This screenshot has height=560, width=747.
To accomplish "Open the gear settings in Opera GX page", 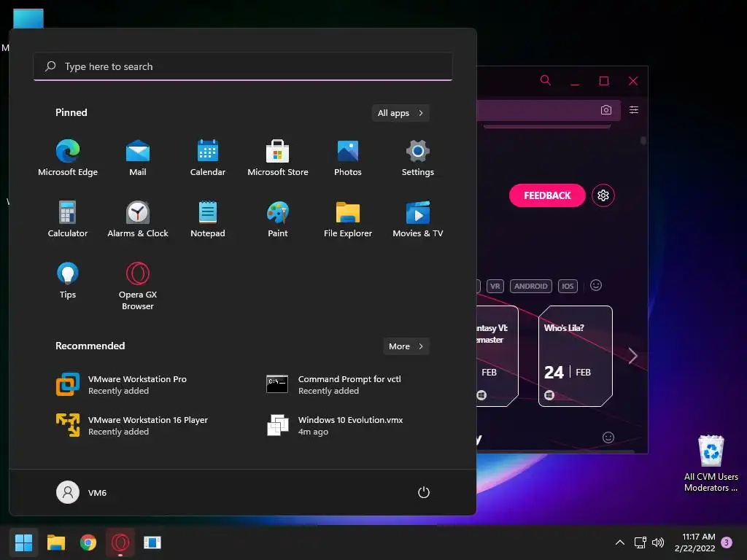I will coord(603,195).
